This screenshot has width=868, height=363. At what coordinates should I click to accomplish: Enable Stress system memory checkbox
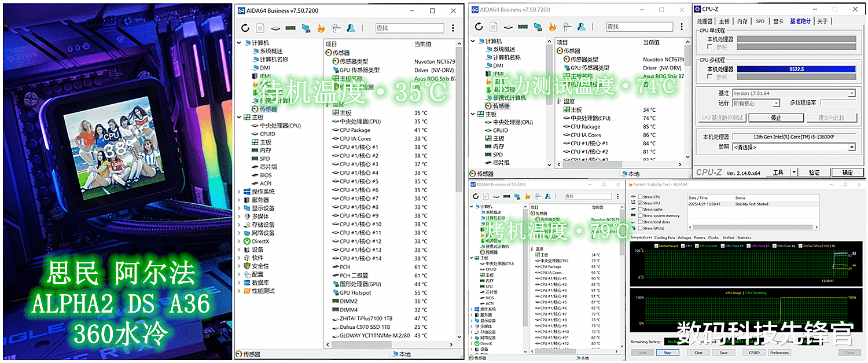(640, 216)
